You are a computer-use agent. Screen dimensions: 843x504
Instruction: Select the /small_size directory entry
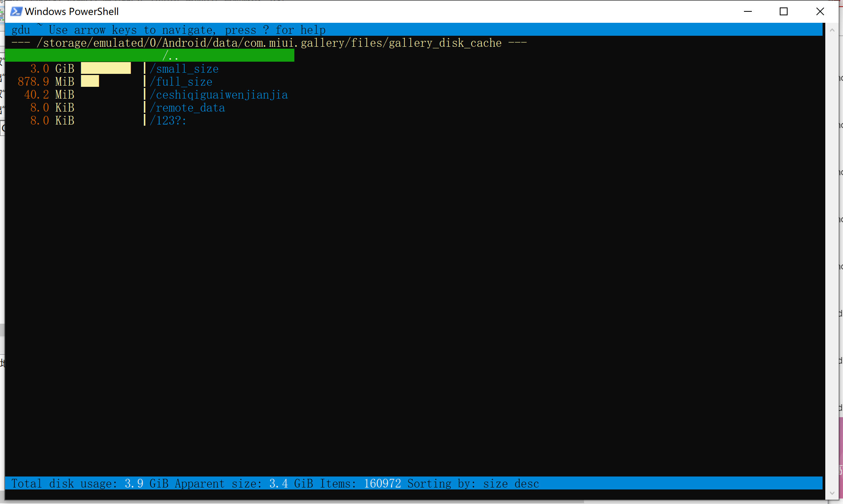coord(184,69)
